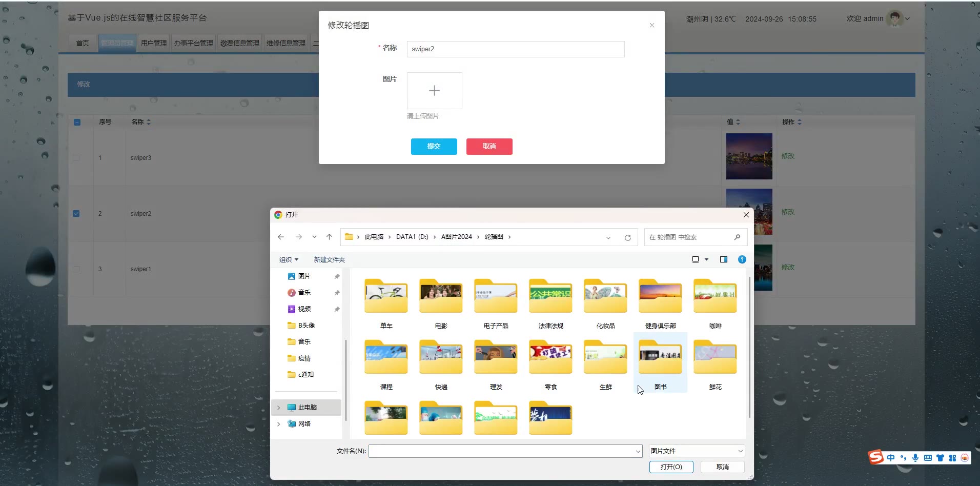The width and height of the screenshot is (980, 486).
Task: Click the Sogou input method logo
Action: pos(875,457)
